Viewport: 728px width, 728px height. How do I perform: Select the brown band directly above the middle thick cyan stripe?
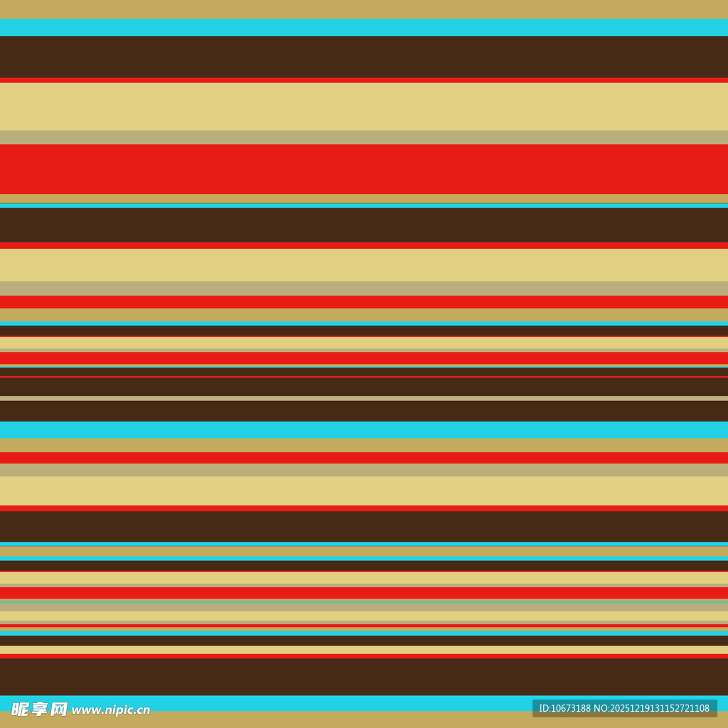tap(364, 411)
